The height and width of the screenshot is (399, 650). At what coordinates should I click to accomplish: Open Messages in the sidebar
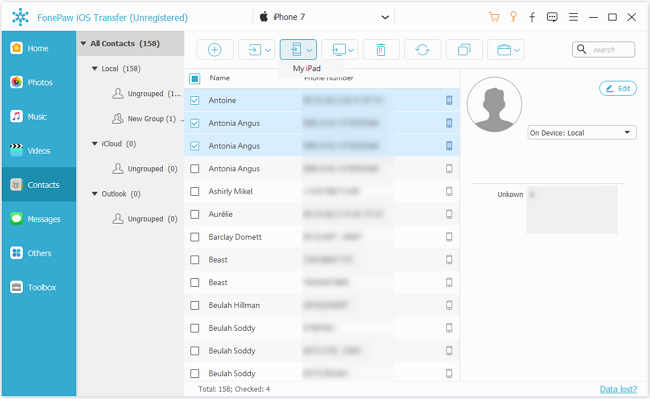(x=39, y=219)
